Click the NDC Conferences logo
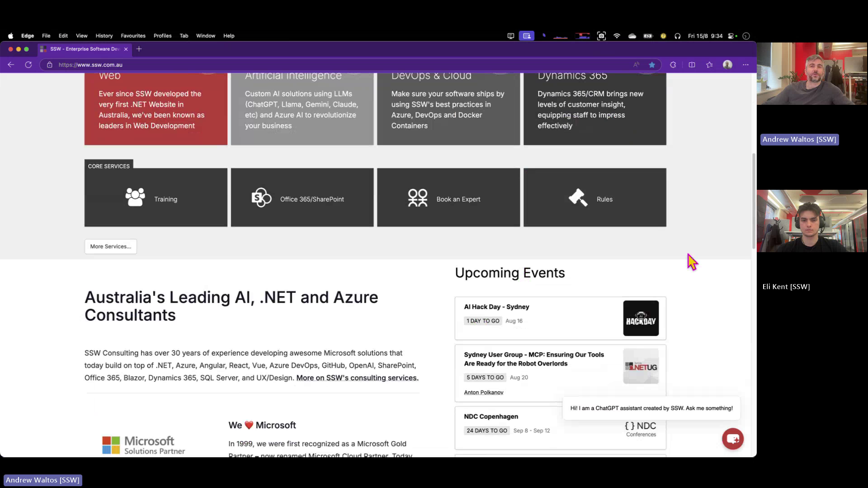Image resolution: width=868 pixels, height=488 pixels. [641, 429]
